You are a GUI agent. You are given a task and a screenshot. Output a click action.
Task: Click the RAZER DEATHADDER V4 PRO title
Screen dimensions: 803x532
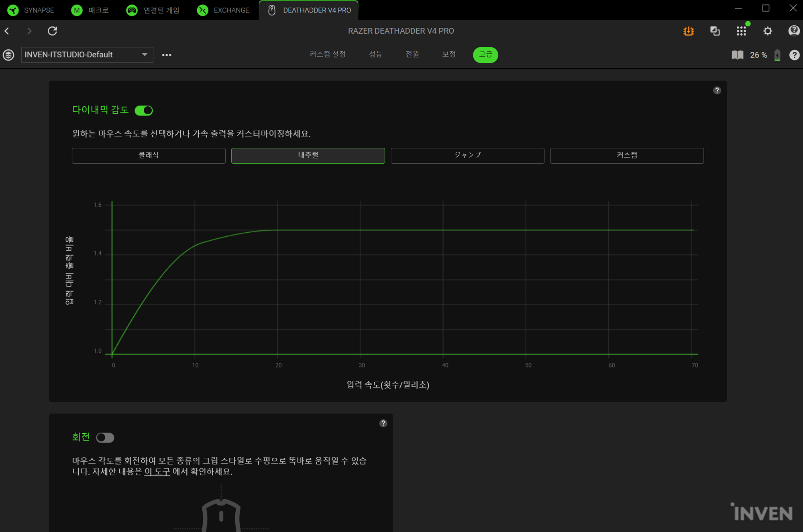click(401, 31)
